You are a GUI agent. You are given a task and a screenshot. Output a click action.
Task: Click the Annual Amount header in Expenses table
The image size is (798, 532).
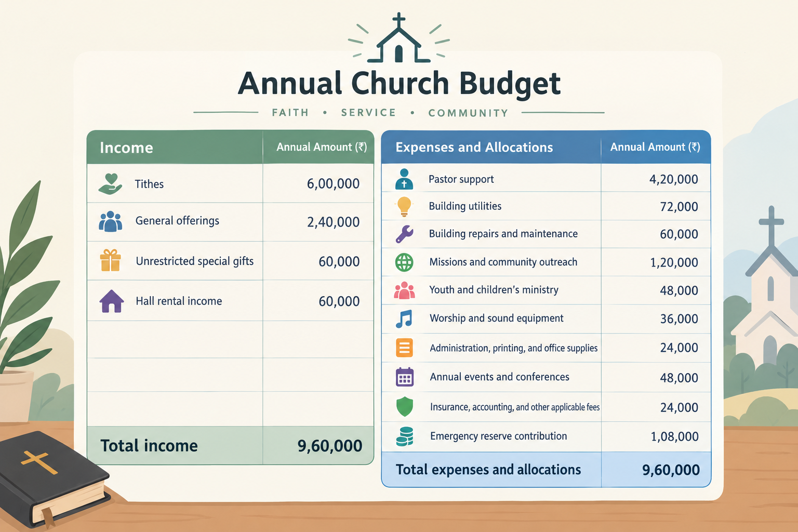pyautogui.click(x=655, y=147)
